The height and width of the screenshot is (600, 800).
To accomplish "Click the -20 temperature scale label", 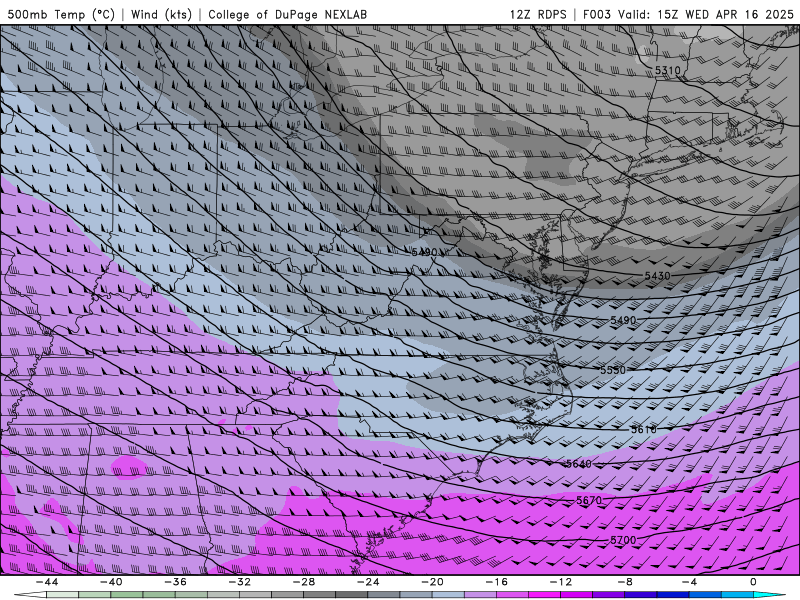I will [433, 582].
